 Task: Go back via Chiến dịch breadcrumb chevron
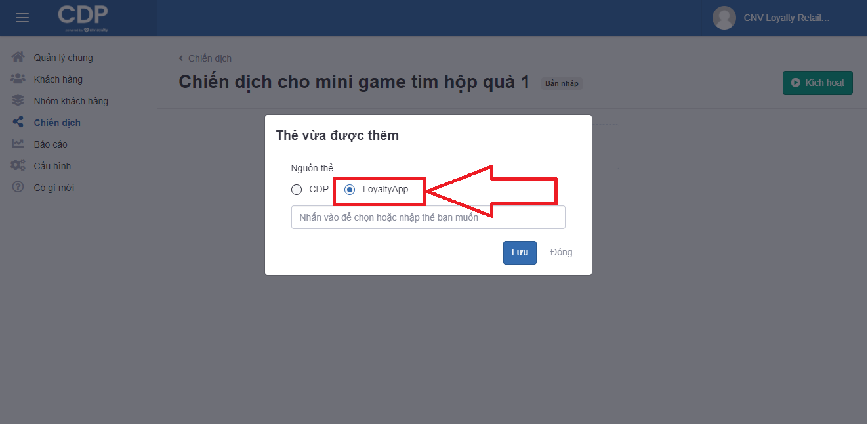coord(181,58)
